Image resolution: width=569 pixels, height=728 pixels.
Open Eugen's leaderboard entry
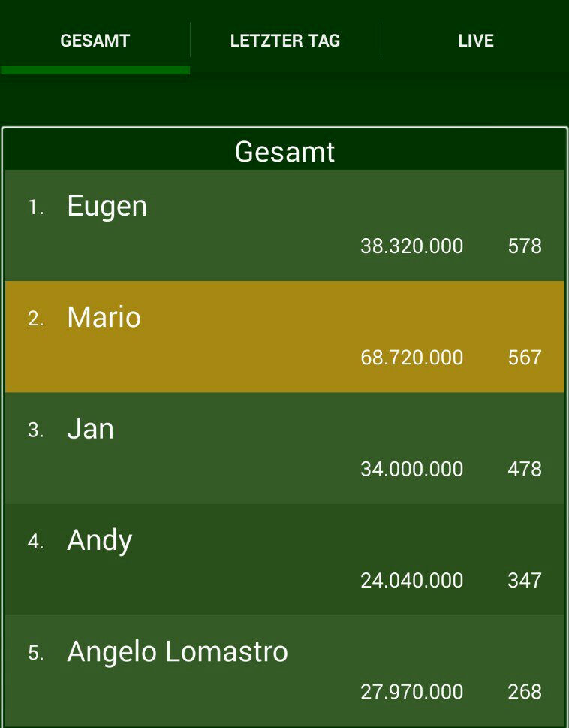click(107, 206)
